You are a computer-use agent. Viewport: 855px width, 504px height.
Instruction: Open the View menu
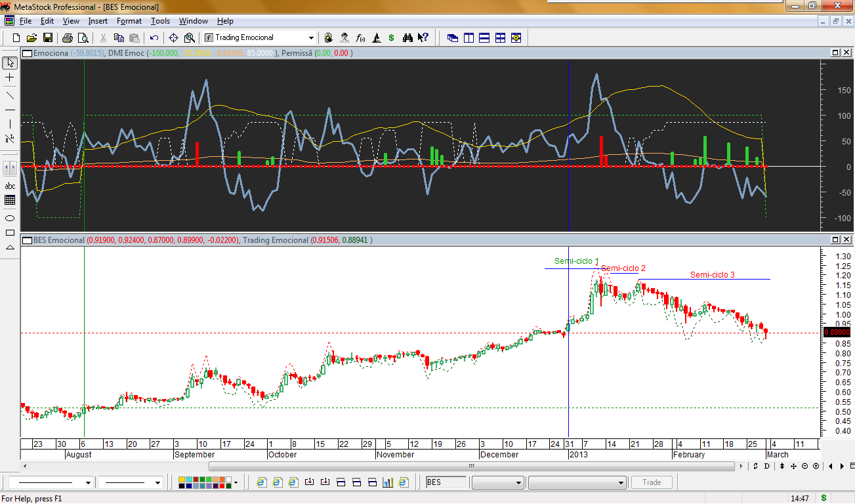(71, 21)
